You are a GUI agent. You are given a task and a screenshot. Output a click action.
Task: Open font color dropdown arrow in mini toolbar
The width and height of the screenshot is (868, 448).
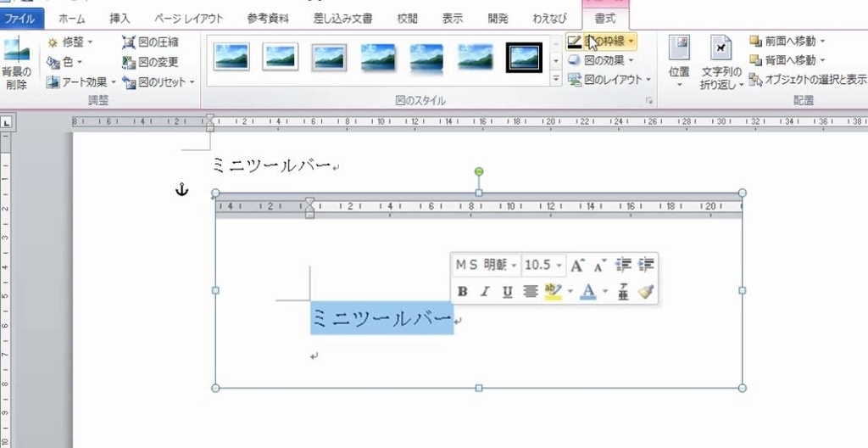coord(605,291)
